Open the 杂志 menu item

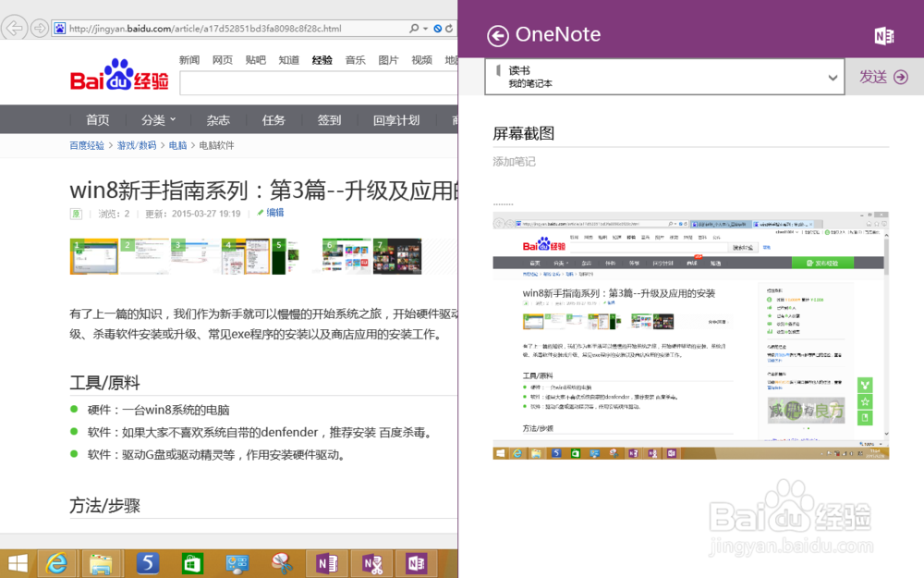[218, 119]
